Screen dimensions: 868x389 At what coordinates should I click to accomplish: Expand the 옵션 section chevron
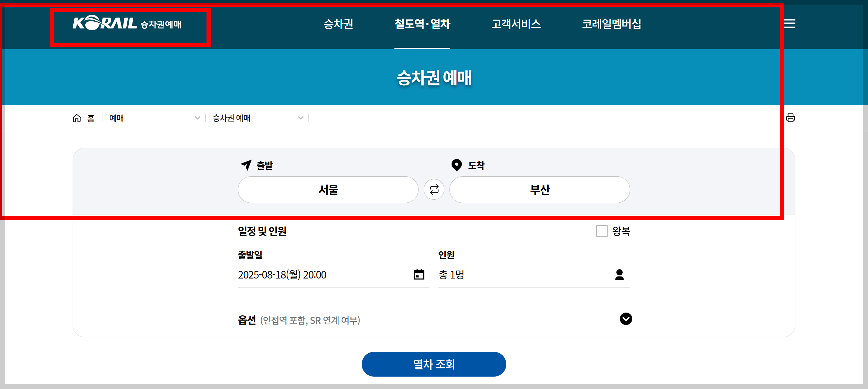(626, 319)
